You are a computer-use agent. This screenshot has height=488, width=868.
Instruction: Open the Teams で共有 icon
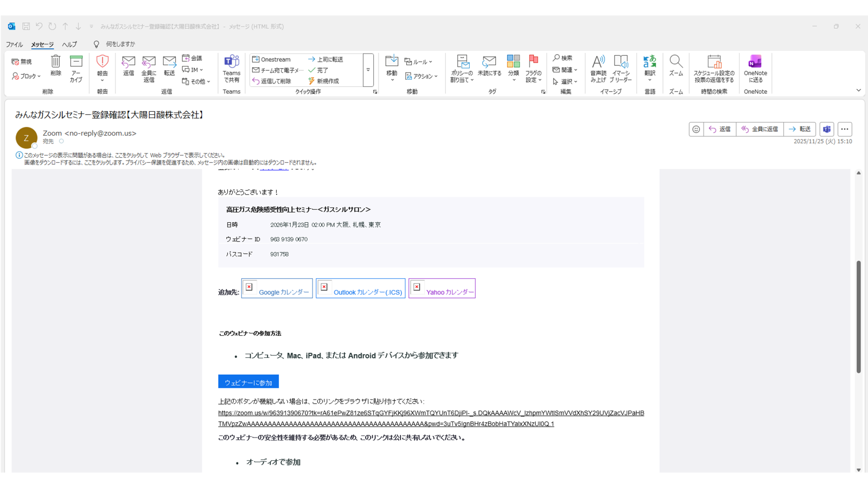[x=232, y=69]
